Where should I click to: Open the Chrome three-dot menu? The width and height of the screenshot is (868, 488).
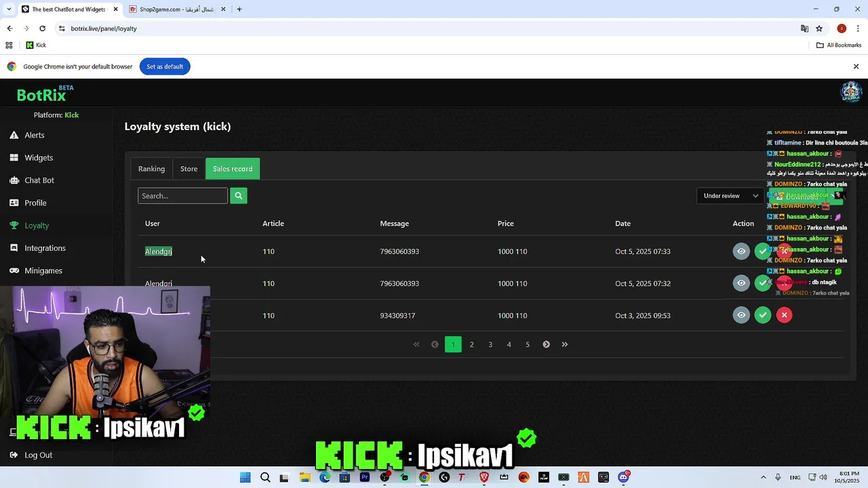(x=858, y=28)
